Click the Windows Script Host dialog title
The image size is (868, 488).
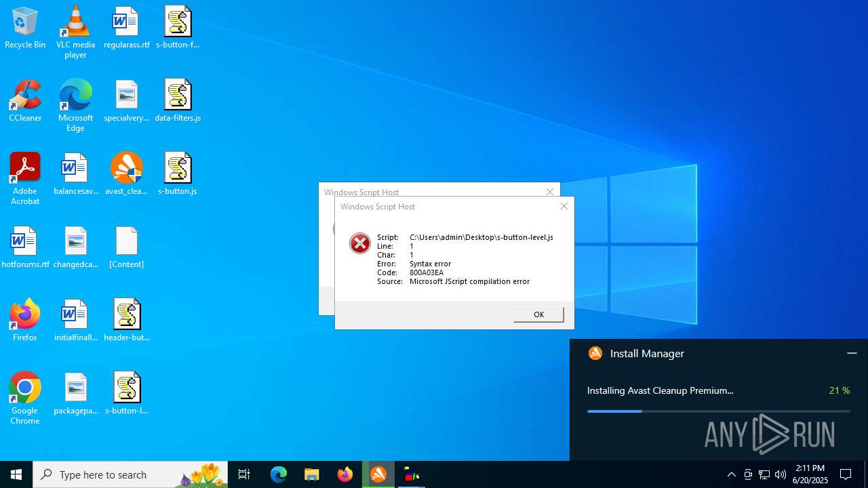coord(378,207)
